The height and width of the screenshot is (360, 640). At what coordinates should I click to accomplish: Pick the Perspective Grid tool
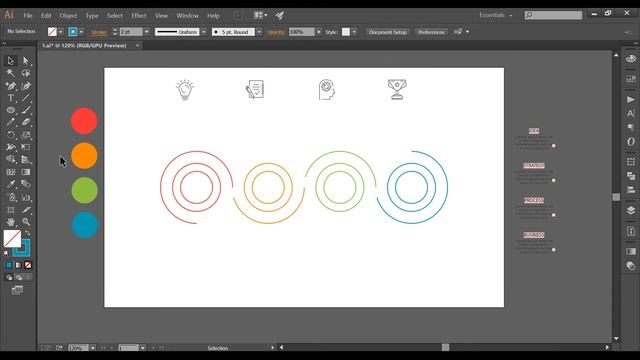coord(26,160)
